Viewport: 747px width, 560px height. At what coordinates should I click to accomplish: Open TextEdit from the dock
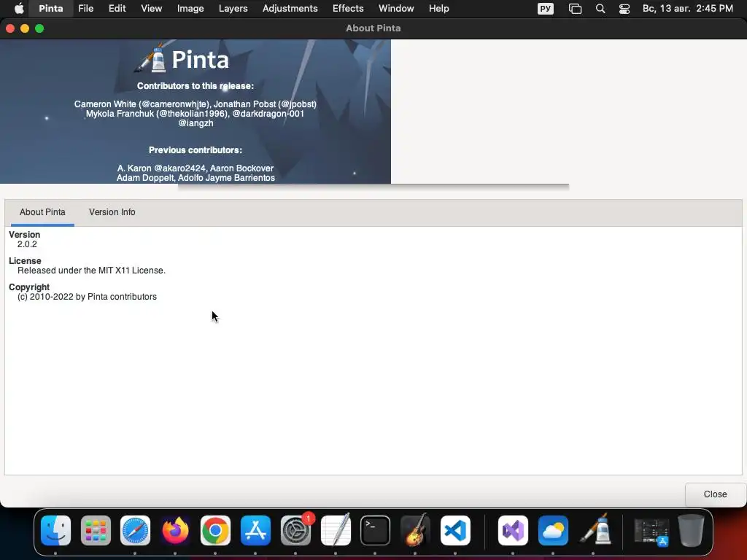tap(336, 530)
